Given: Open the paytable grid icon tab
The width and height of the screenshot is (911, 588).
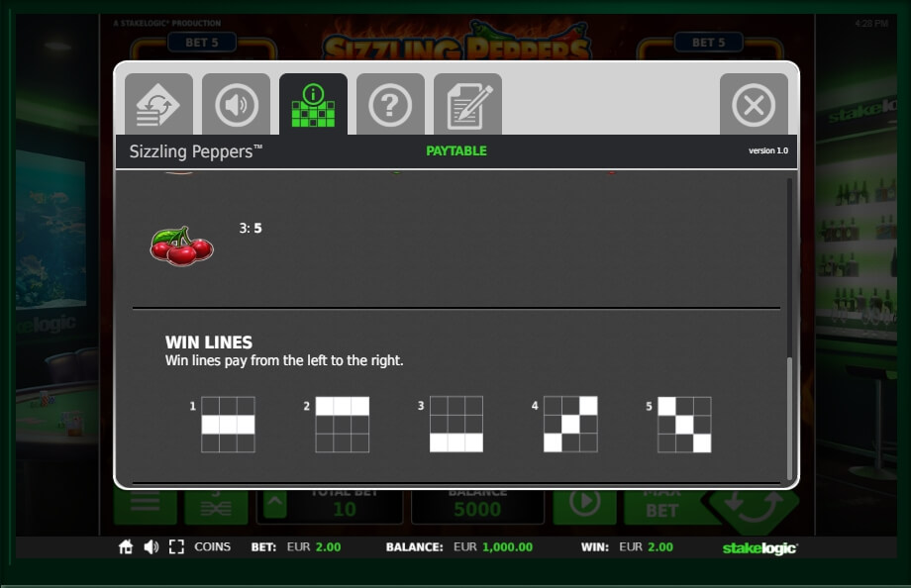Looking at the screenshot, I should coord(313,103).
